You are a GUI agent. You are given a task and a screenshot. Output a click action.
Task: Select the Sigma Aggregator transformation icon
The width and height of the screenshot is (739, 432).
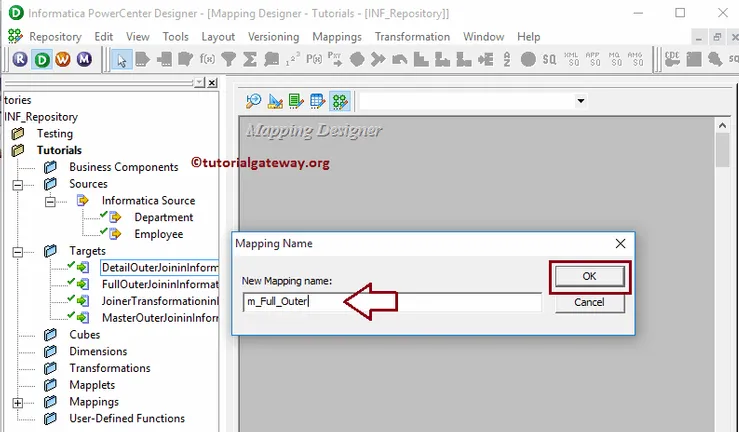coord(250,59)
